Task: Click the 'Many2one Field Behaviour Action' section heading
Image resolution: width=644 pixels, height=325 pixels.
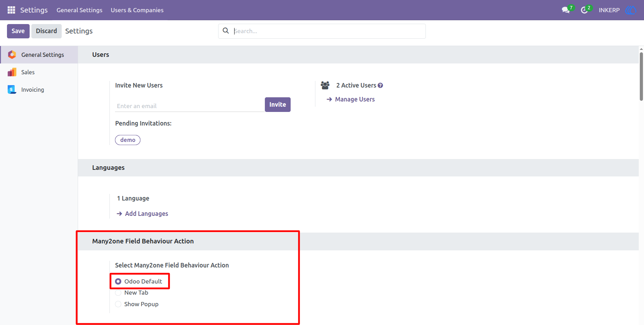Action: (x=143, y=241)
